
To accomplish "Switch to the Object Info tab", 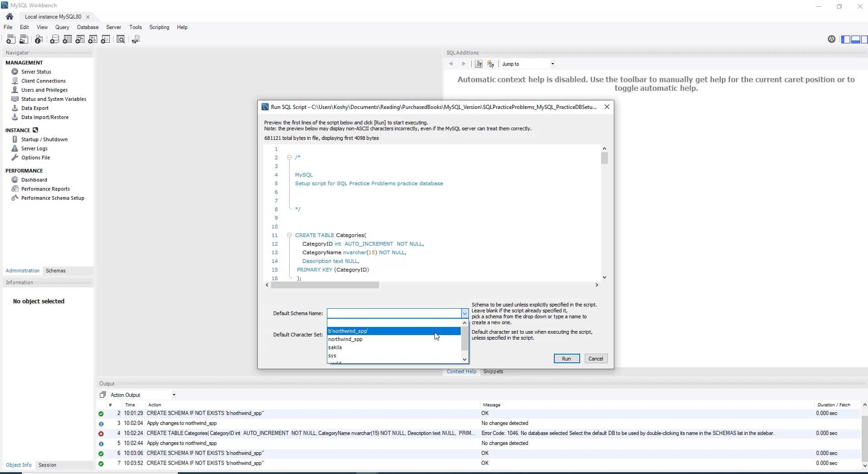I will coord(19,465).
